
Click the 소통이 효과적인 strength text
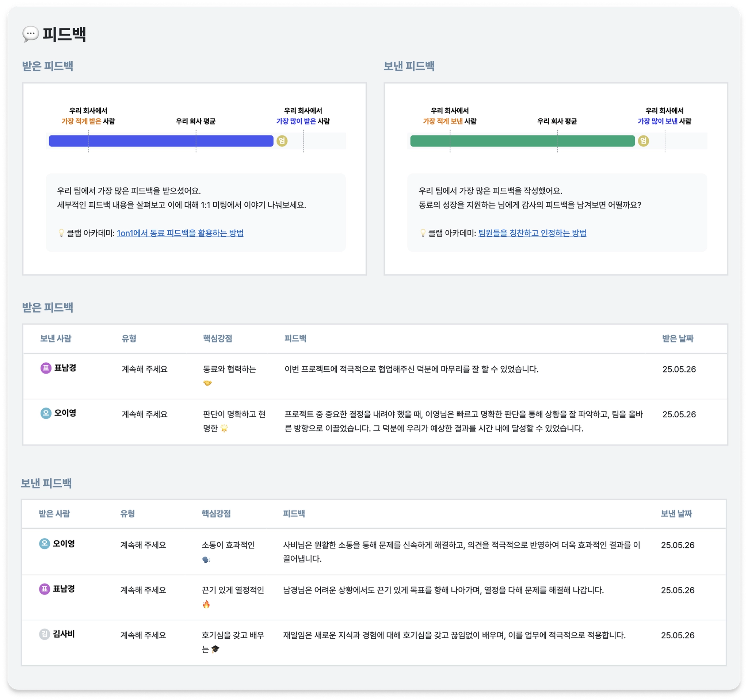pos(228,545)
